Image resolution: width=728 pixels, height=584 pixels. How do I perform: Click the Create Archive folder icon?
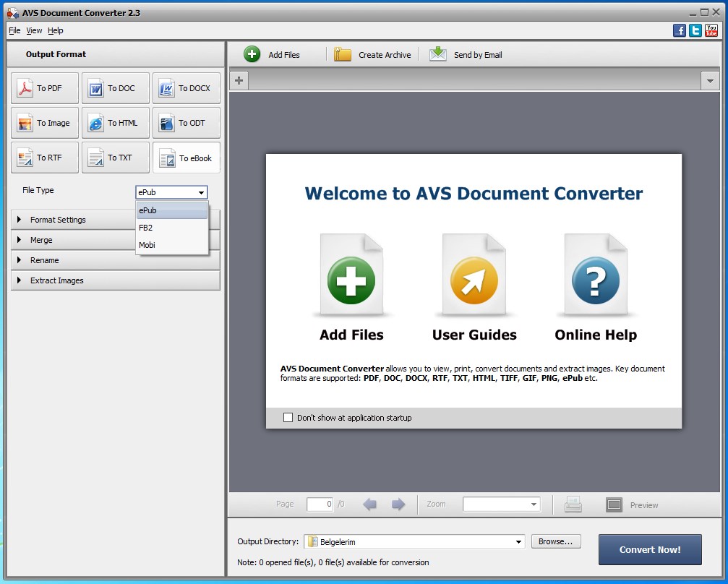343,54
